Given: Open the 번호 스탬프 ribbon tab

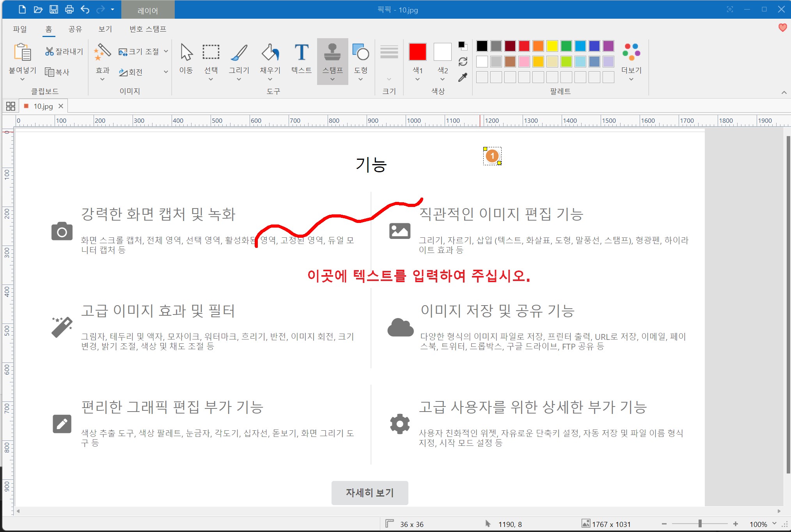Looking at the screenshot, I should pos(148,29).
